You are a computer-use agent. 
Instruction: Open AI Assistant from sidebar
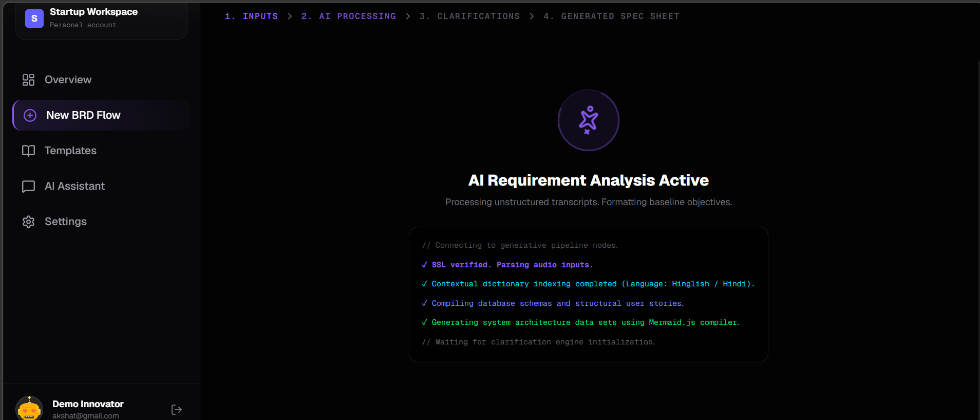coord(74,186)
